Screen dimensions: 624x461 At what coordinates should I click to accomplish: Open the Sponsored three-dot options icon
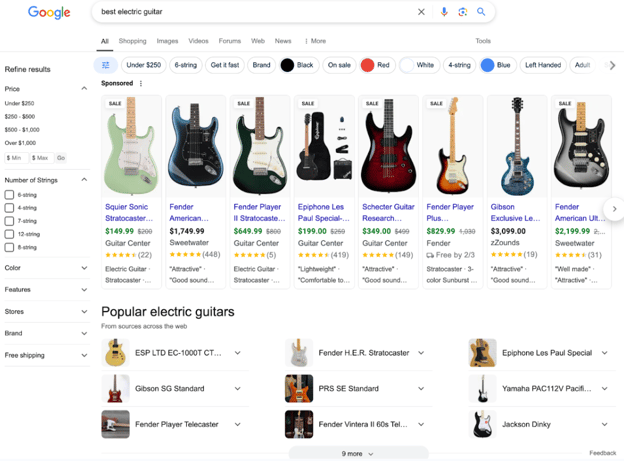click(x=141, y=83)
